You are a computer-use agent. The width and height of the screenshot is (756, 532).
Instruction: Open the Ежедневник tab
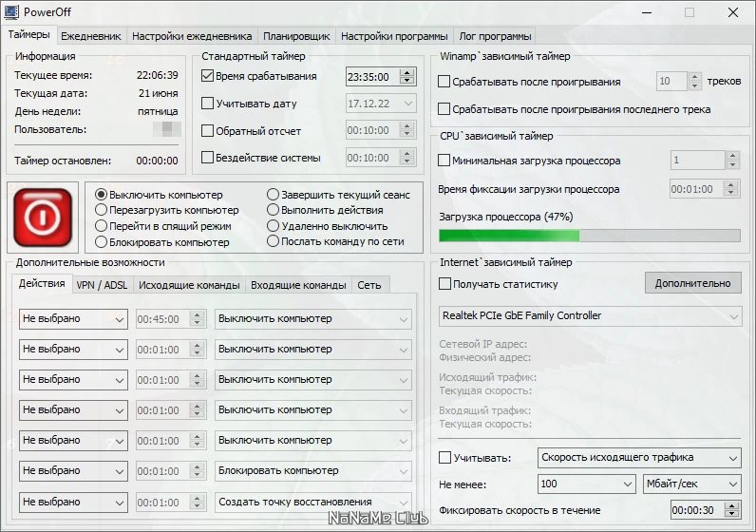click(x=90, y=36)
